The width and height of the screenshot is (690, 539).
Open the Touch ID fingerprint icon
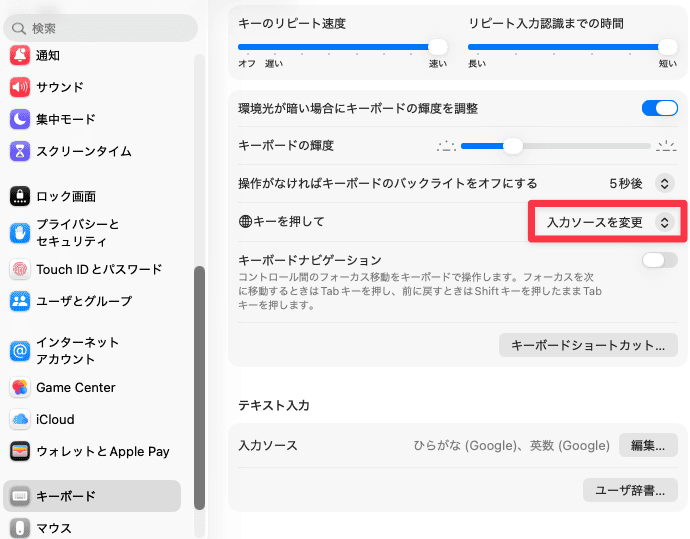click(x=20, y=269)
